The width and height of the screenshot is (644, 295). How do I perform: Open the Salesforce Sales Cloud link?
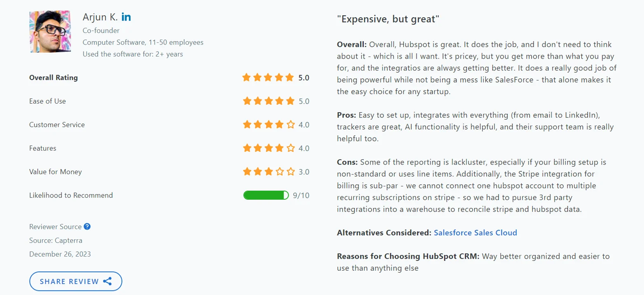475,233
